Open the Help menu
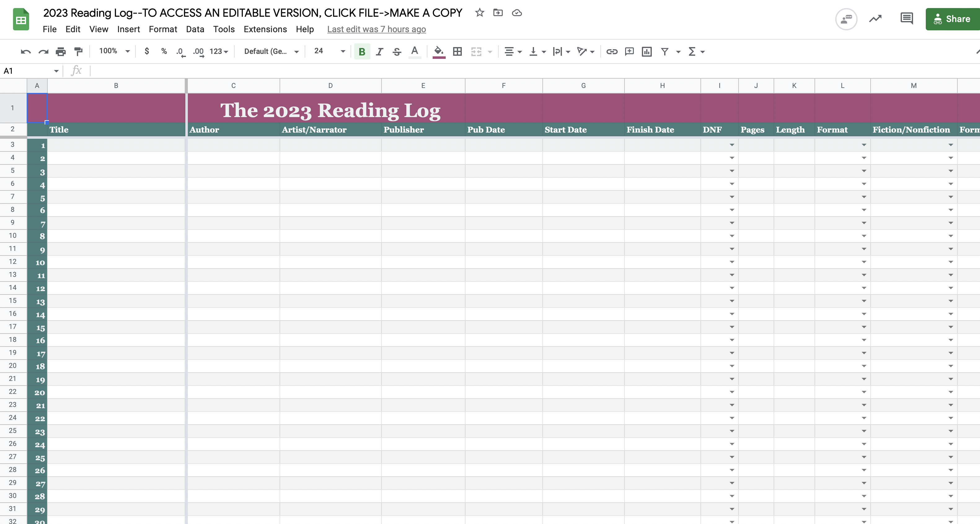 click(305, 29)
